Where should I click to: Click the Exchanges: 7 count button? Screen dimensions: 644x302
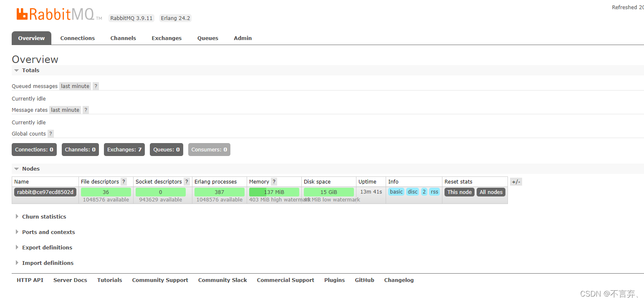124,150
